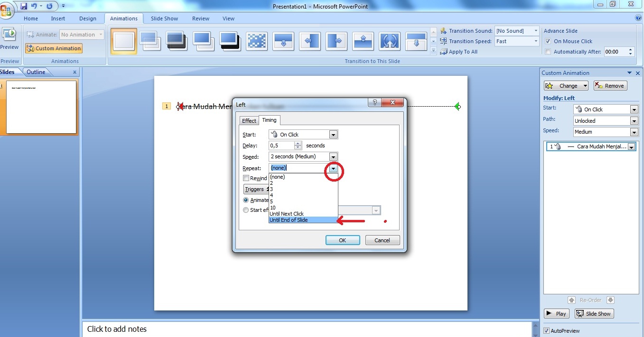Expand Cara Mudah animation item arrow
644x337 pixels.
pos(631,147)
